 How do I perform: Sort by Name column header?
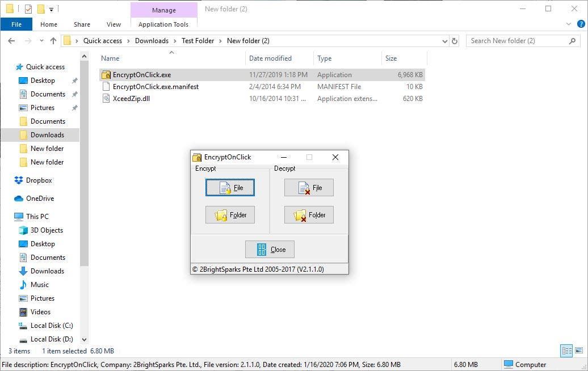pos(110,58)
